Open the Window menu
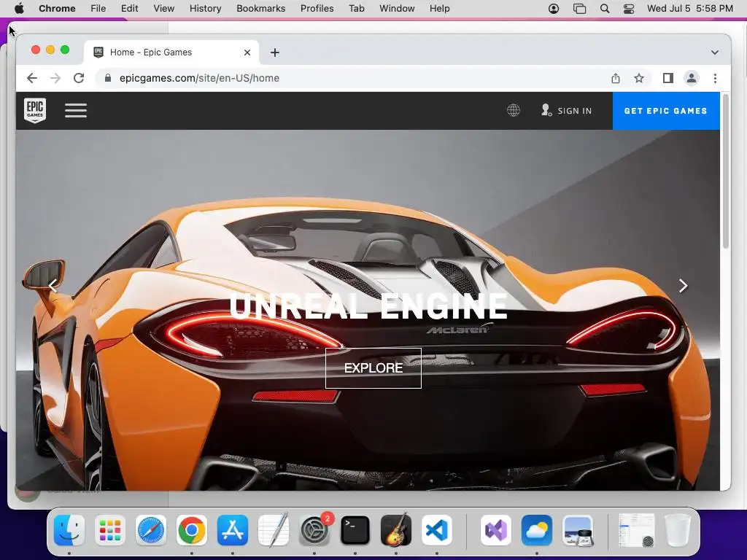The image size is (747, 560). (397, 9)
